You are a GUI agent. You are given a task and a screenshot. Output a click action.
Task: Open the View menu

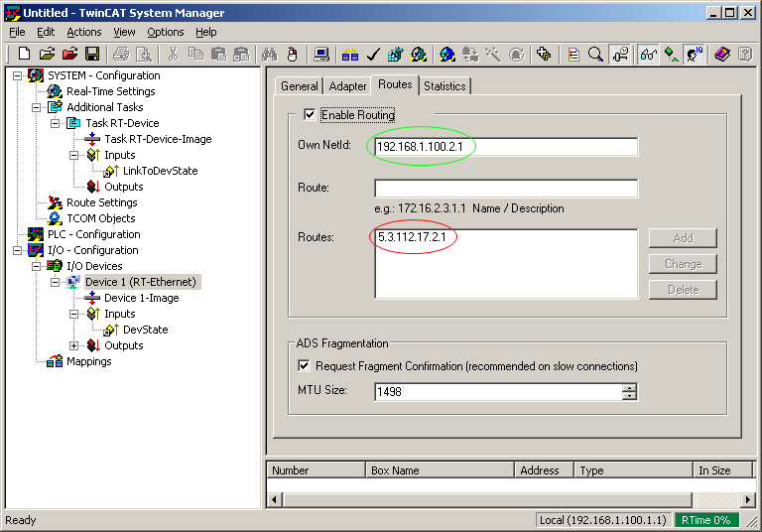click(124, 32)
